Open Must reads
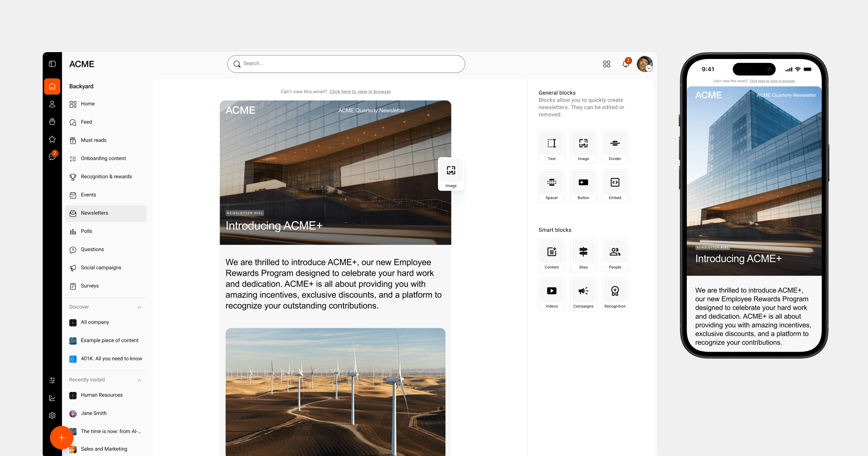Screen dimensions: 868x456 tap(106, 140)
